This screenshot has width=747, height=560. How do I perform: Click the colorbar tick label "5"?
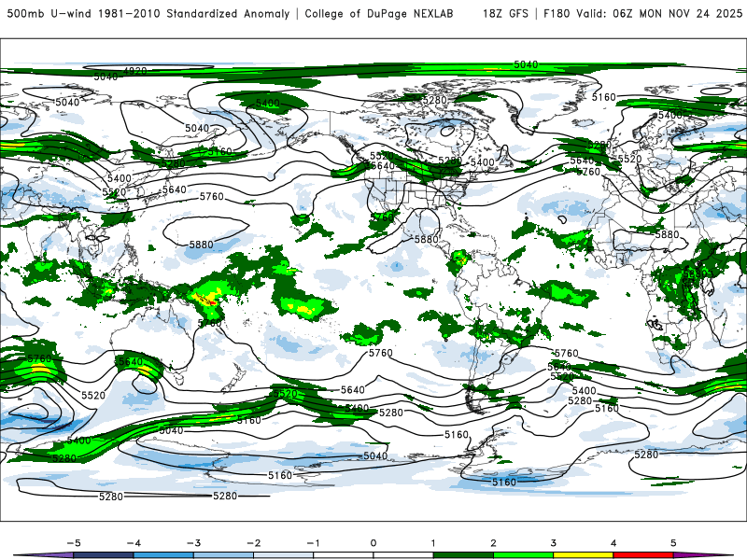673,543
